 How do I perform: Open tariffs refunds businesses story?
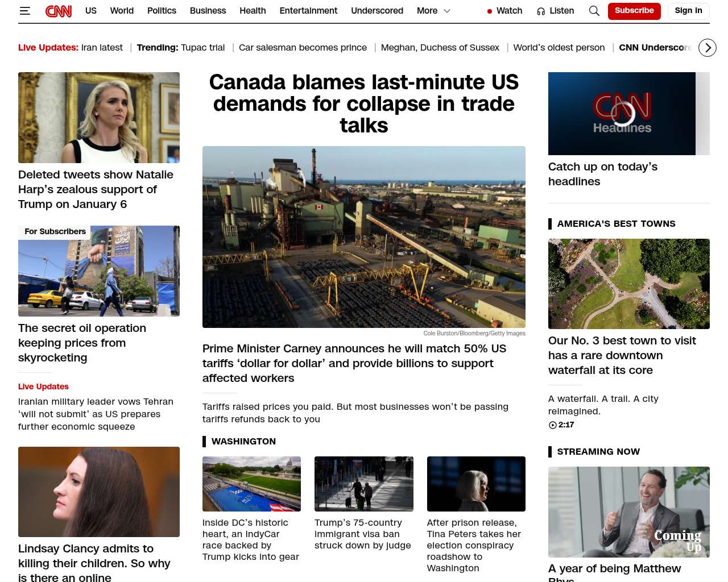355,413
